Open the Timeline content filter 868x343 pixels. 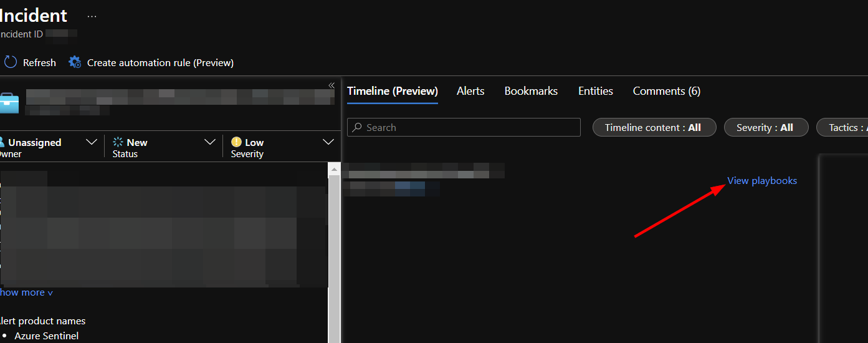654,127
